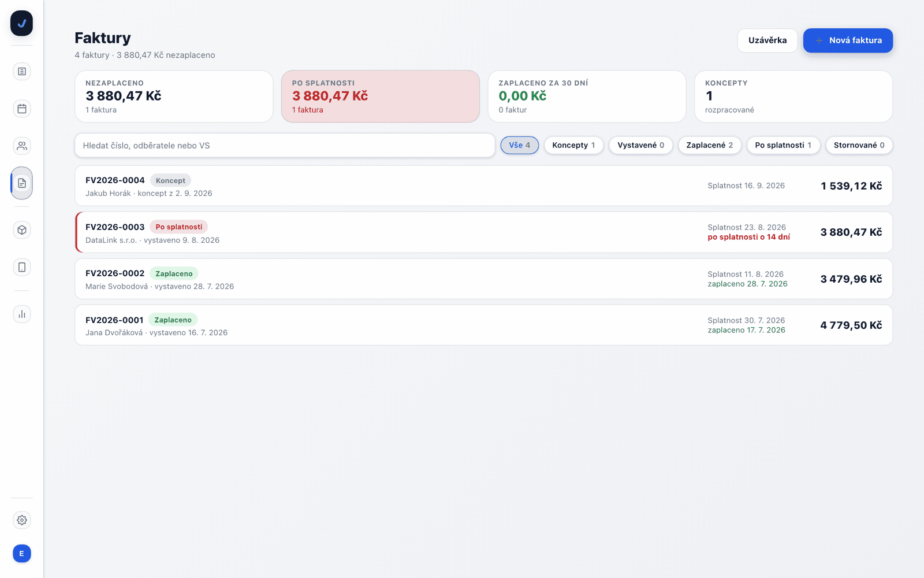Click 'zaplaceno 17. 7. 2026' text
Viewport: 924px width, 578px height.
pyautogui.click(x=746, y=330)
